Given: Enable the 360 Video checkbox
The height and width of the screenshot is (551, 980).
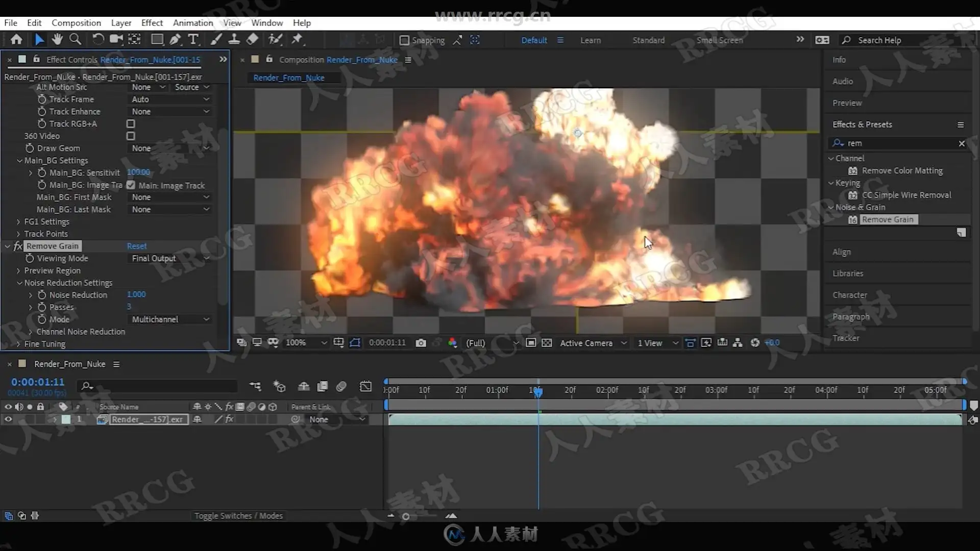Looking at the screenshot, I should pos(131,136).
